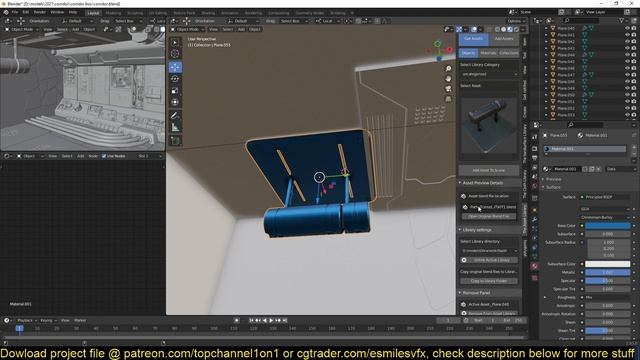Open Object Mode dropdown in main viewport
The image size is (640, 360).
point(187,29)
